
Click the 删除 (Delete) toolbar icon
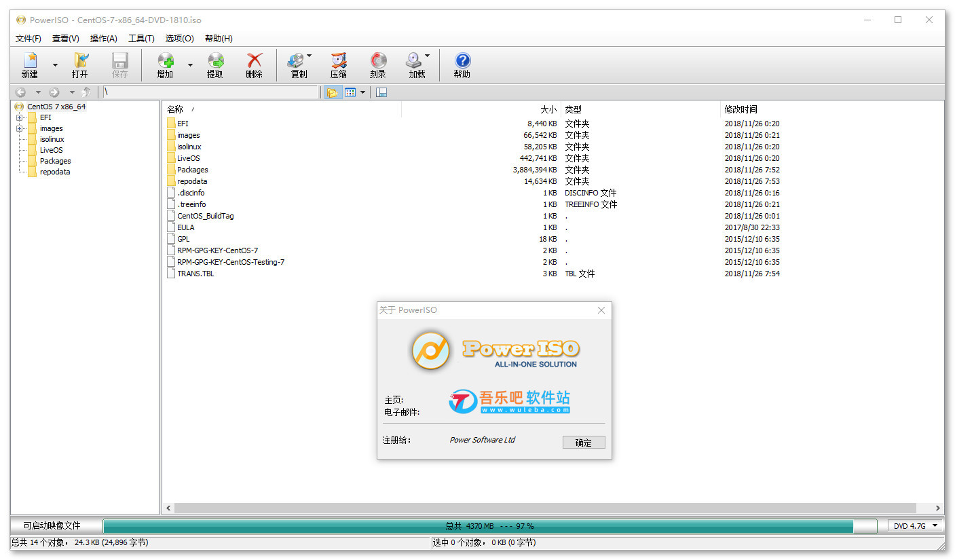[255, 60]
